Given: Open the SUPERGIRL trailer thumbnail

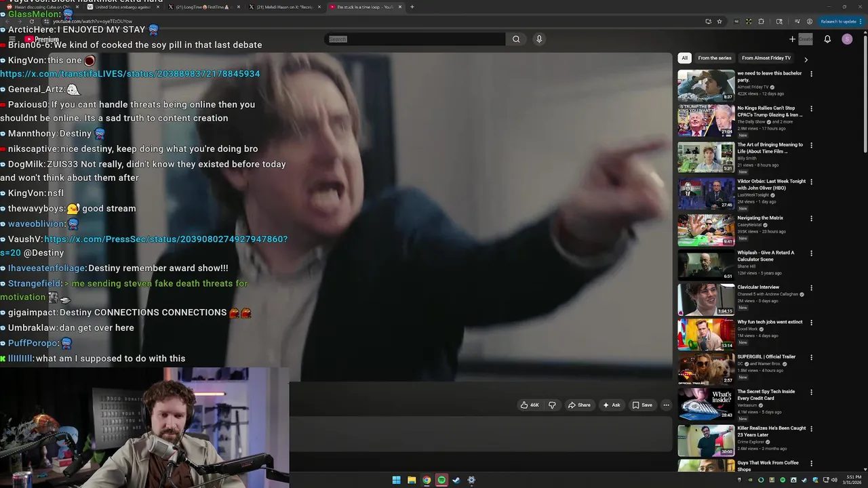Looking at the screenshot, I should [x=706, y=369].
